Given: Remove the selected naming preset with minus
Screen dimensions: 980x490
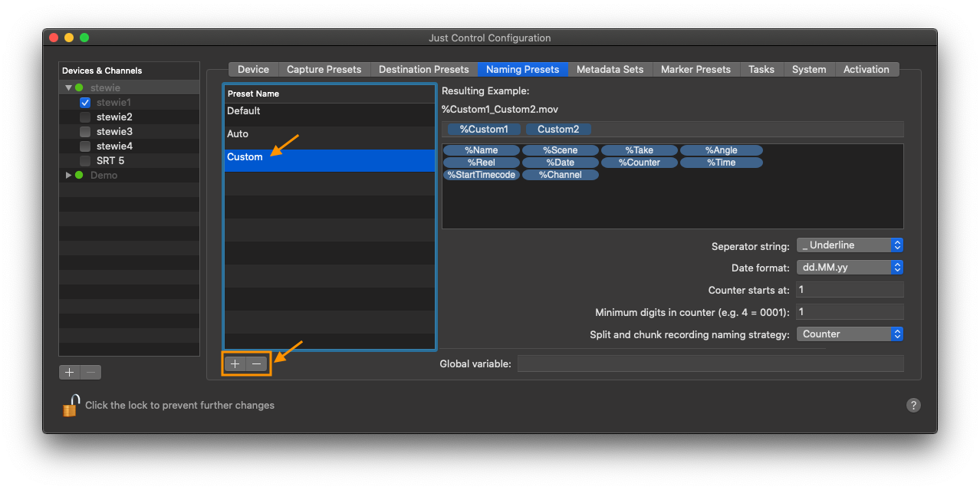Looking at the screenshot, I should tap(257, 363).
